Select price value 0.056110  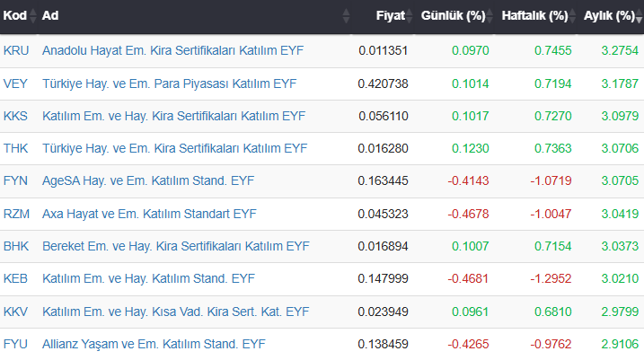pos(384,116)
